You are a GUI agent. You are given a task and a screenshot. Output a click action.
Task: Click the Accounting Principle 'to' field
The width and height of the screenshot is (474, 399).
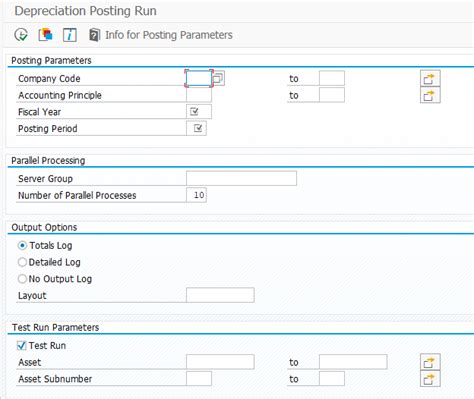pos(332,95)
